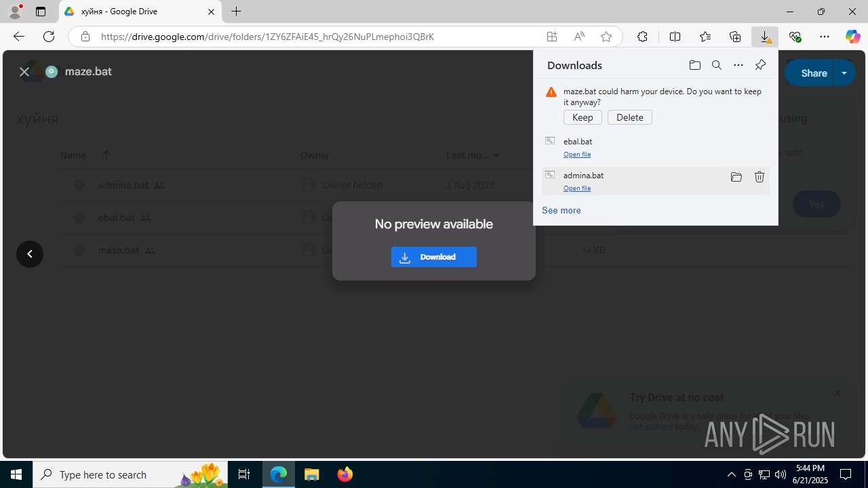Open the taskbar clock and date
Viewport: 868px width, 488px height.
(x=811, y=474)
